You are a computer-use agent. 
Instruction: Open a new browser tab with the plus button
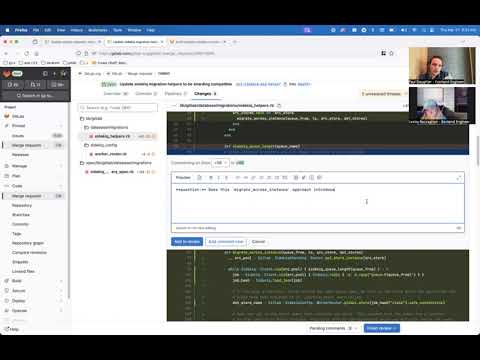235,42
